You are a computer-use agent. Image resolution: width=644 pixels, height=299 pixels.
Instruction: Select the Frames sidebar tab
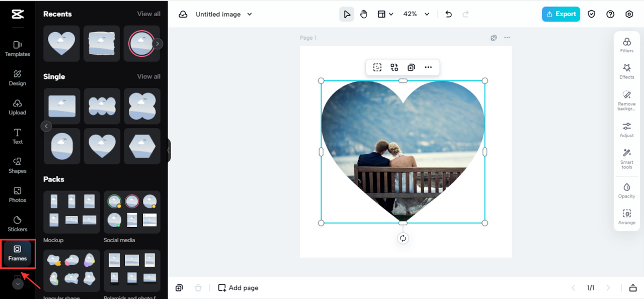pyautogui.click(x=17, y=253)
